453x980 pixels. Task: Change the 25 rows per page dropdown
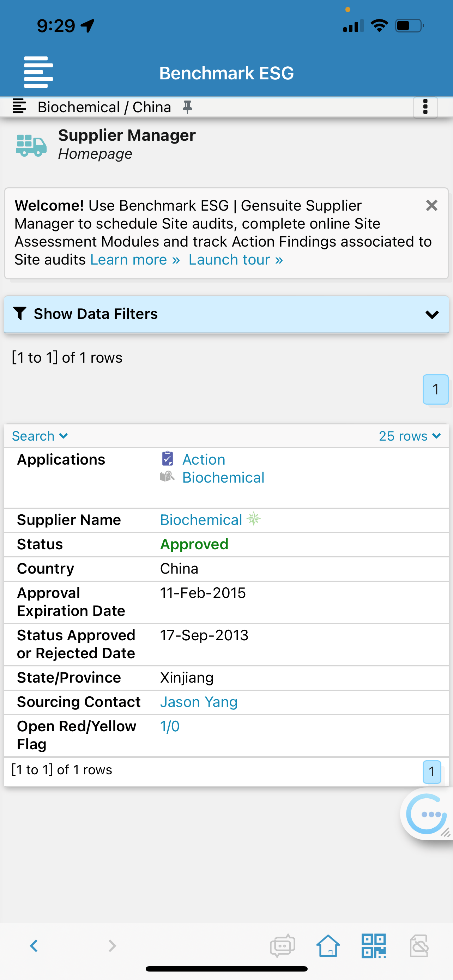[410, 436]
